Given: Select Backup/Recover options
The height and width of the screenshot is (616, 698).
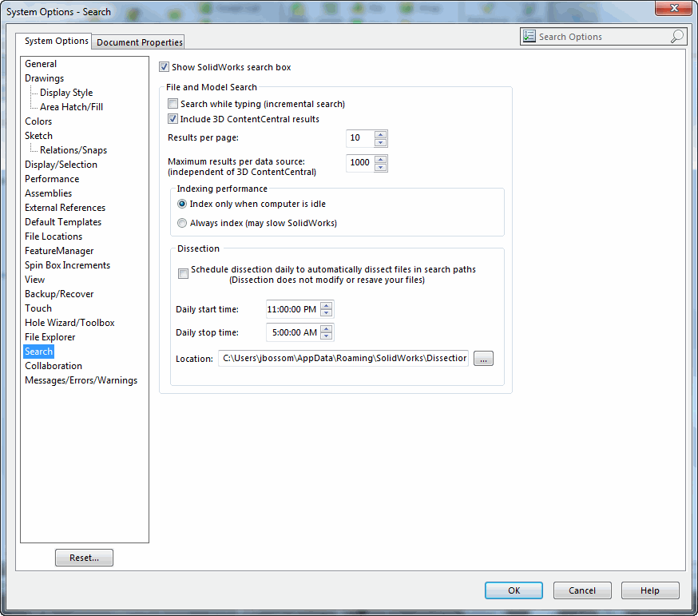Looking at the screenshot, I should [x=59, y=294].
